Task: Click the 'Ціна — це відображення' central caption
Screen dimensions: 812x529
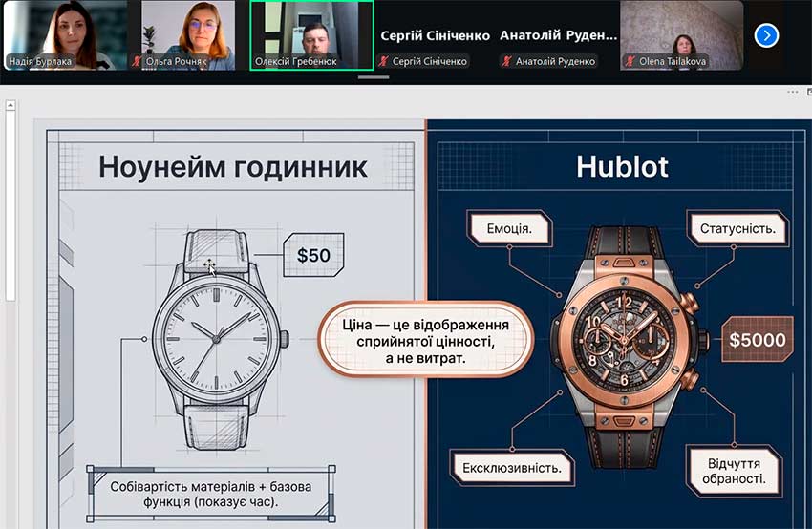Action: (426, 341)
